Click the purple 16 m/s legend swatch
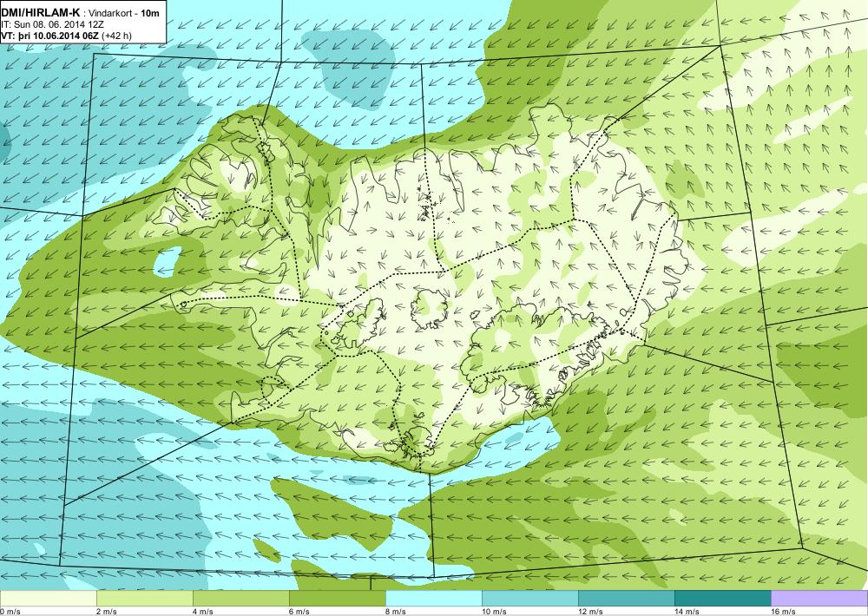Screen dimensions: 868x616 tap(819, 599)
